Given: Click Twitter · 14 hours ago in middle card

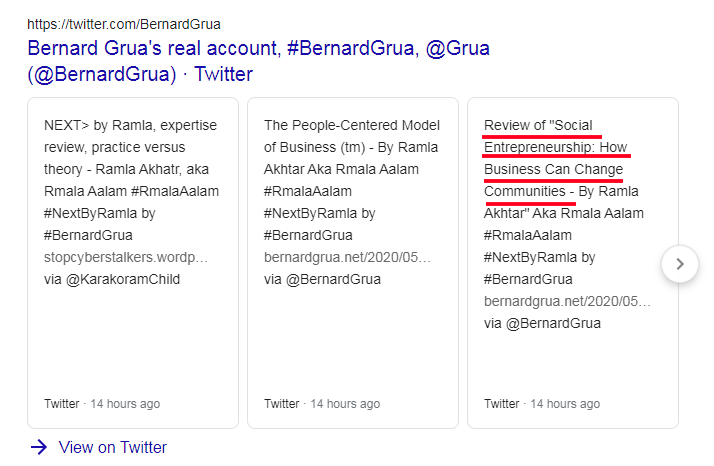Looking at the screenshot, I should click(x=322, y=404).
